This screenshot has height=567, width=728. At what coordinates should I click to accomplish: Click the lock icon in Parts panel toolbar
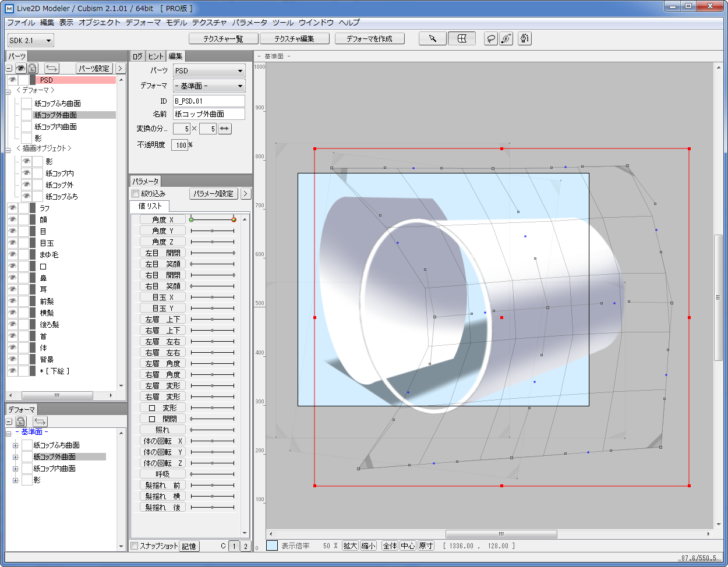tap(33, 68)
